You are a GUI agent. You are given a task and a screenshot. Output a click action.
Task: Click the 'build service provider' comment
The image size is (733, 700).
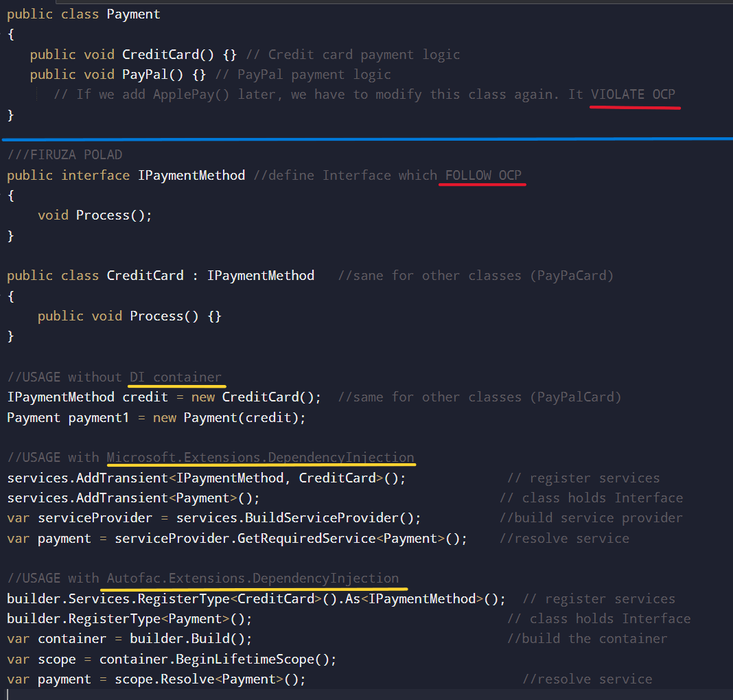pos(591,517)
